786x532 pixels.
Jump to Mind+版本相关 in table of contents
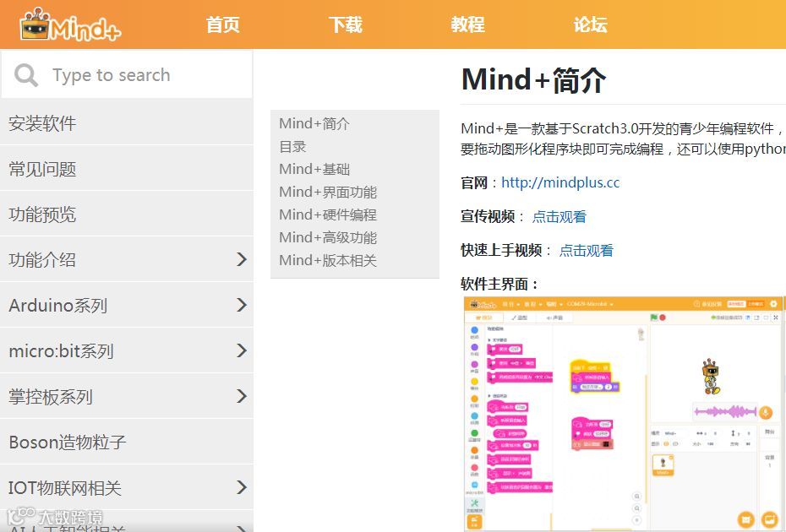tap(328, 260)
